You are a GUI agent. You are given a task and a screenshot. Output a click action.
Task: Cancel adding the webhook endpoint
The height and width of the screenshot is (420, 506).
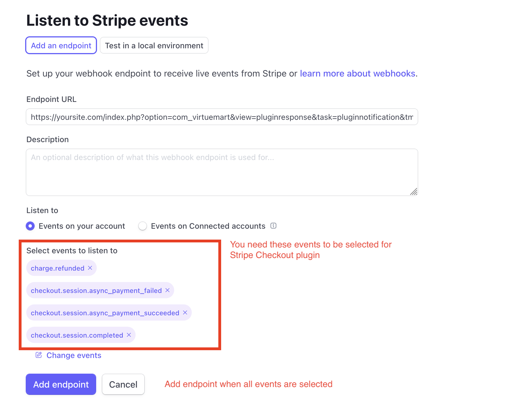tap(123, 384)
